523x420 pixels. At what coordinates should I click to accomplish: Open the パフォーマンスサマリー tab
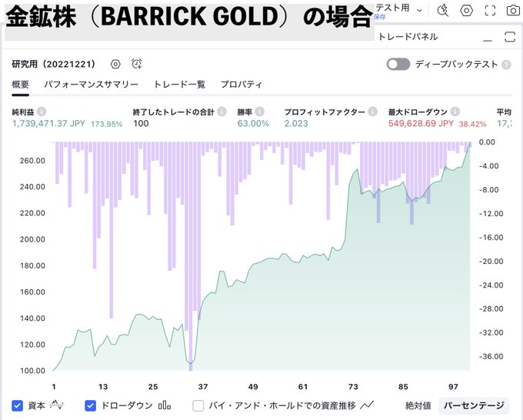click(x=91, y=85)
